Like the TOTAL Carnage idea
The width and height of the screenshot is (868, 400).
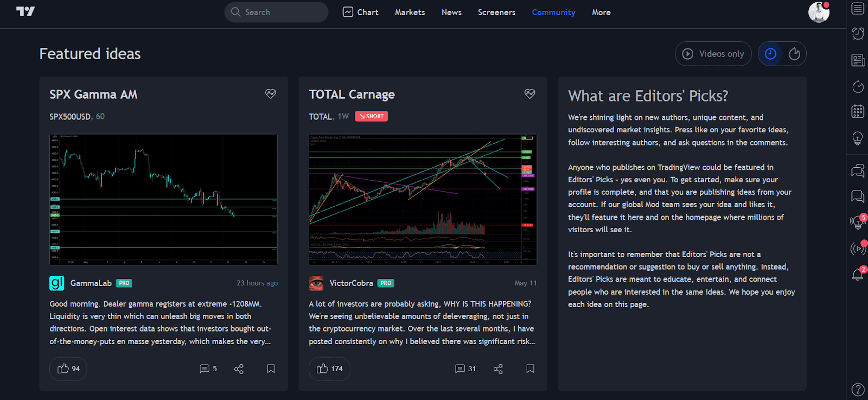[329, 369]
